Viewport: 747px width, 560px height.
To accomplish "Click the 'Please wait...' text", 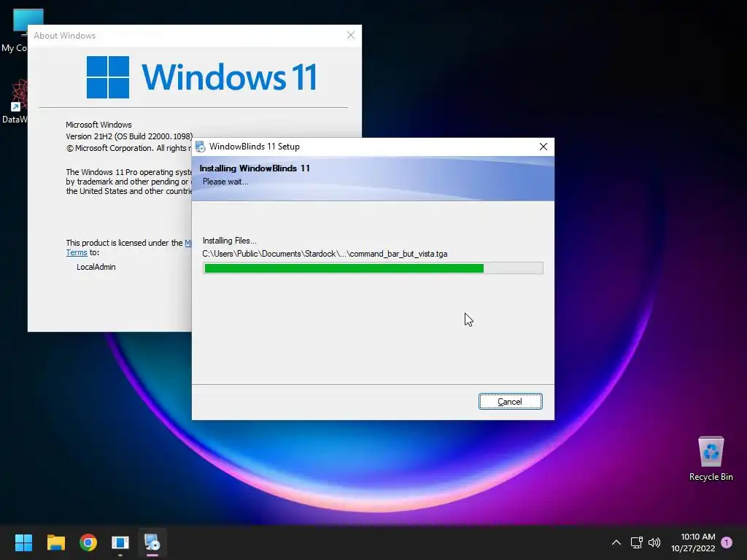I will [x=225, y=182].
